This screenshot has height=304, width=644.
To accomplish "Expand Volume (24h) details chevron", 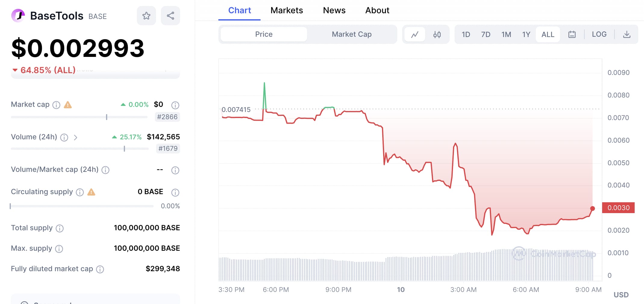I will point(76,138).
